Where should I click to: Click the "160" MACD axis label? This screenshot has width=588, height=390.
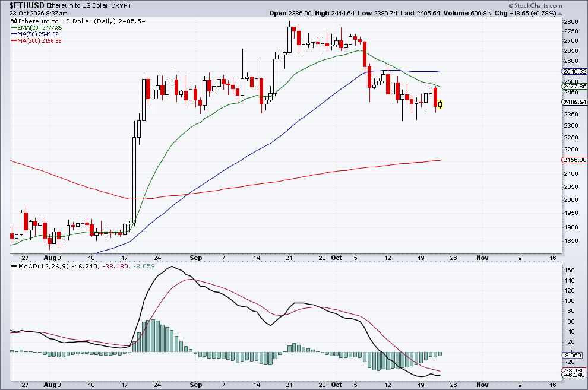click(570, 271)
